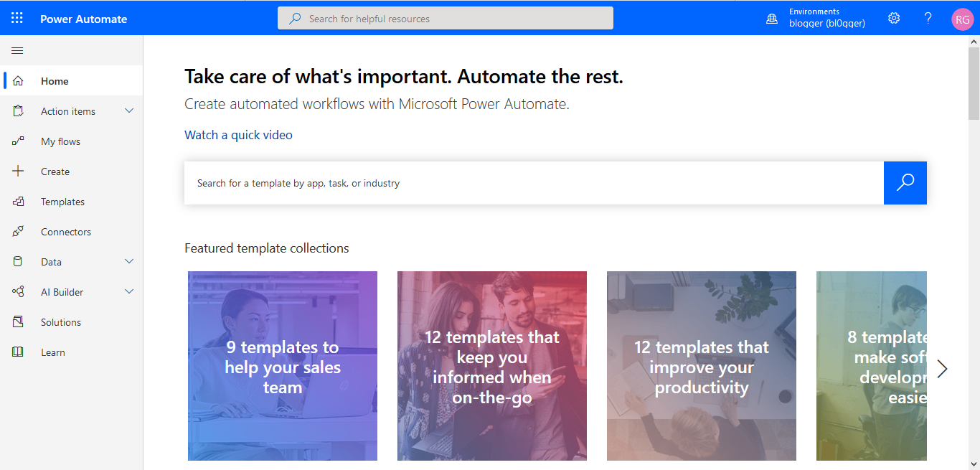Open Connectors menu item
This screenshot has height=470, width=980.
(66, 232)
